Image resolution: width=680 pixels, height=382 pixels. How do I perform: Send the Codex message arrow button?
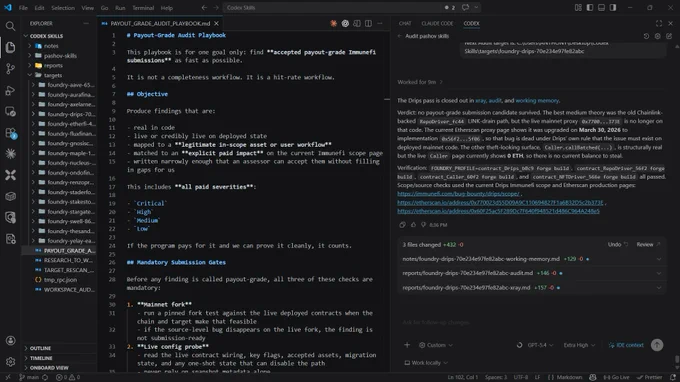[x=657, y=345]
